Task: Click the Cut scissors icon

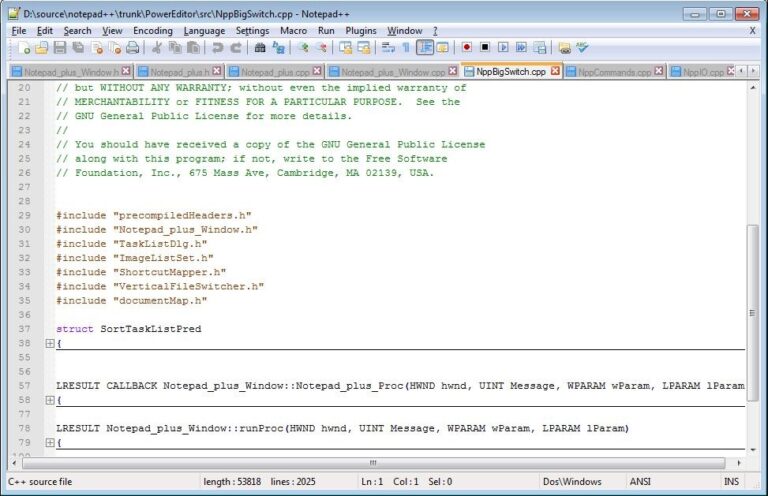Action: click(x=157, y=47)
